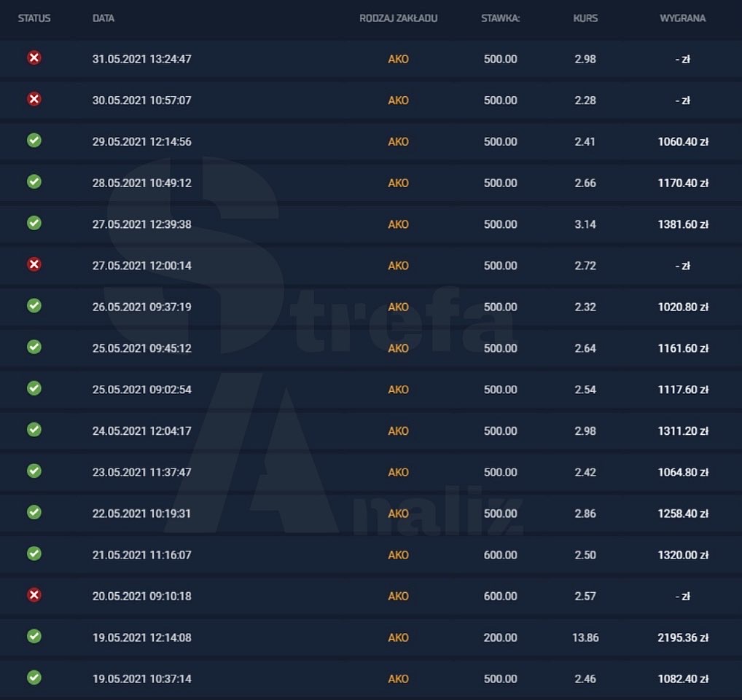Select date 27.05.2021 12:39:38

pyautogui.click(x=142, y=224)
